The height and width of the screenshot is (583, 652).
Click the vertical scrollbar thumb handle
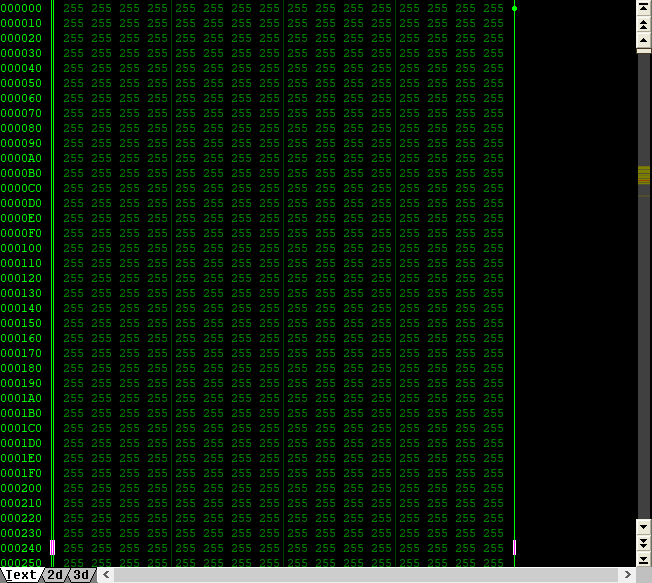[644, 51]
